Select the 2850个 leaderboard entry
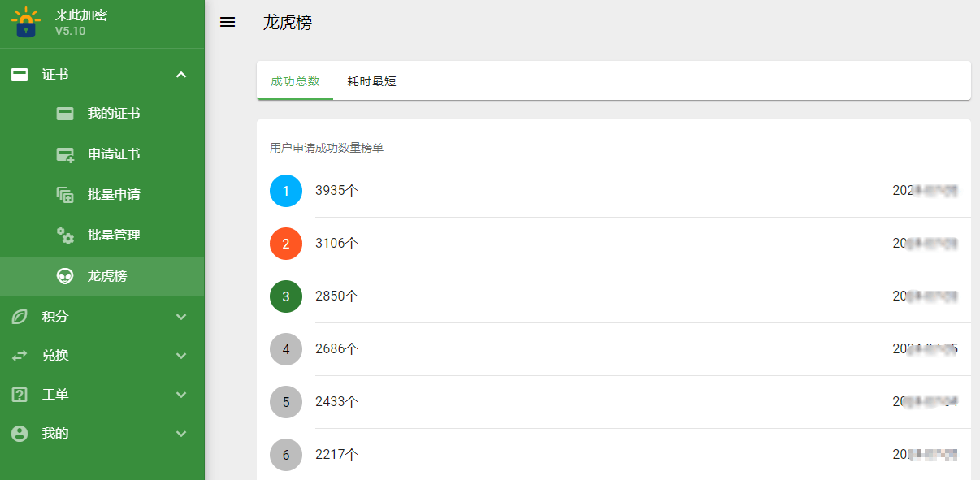The height and width of the screenshot is (480, 980). [x=614, y=296]
